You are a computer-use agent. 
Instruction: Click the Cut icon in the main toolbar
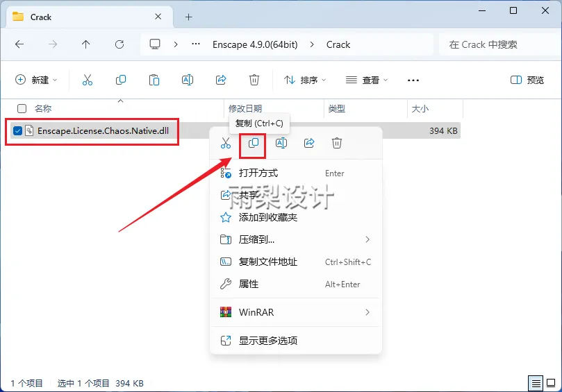[87, 80]
